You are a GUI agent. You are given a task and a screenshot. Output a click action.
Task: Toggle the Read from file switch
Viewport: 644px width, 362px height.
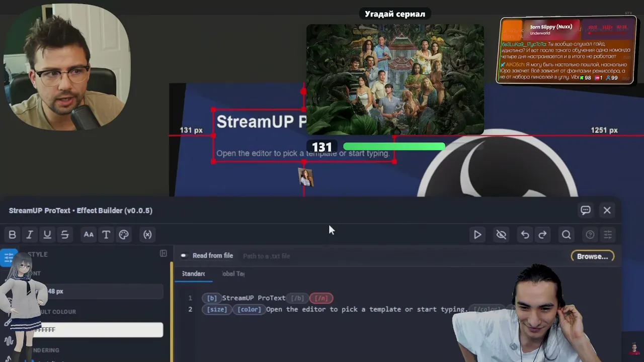point(184,256)
